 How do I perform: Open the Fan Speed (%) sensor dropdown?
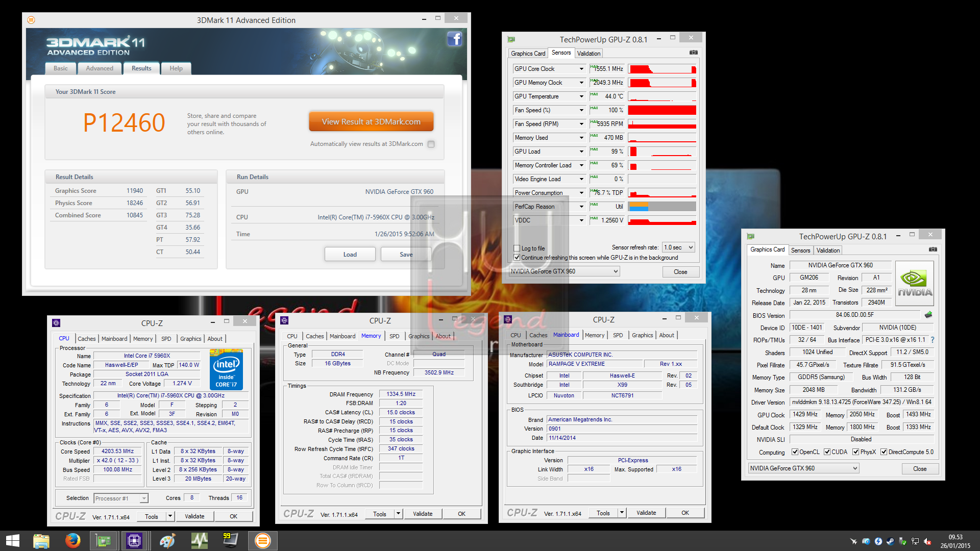coord(581,110)
